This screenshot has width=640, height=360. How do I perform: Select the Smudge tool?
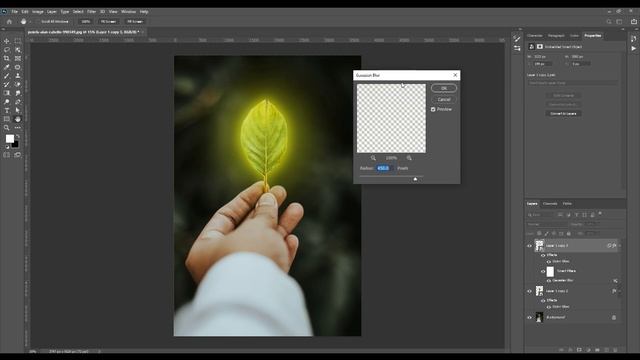18,93
